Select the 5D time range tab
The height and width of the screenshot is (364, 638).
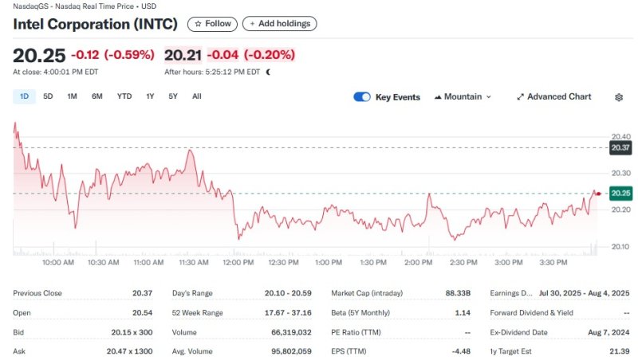[x=48, y=96]
